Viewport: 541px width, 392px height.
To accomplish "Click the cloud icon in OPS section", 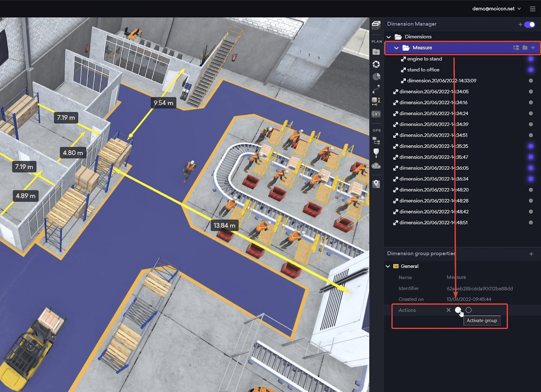I will click(376, 166).
